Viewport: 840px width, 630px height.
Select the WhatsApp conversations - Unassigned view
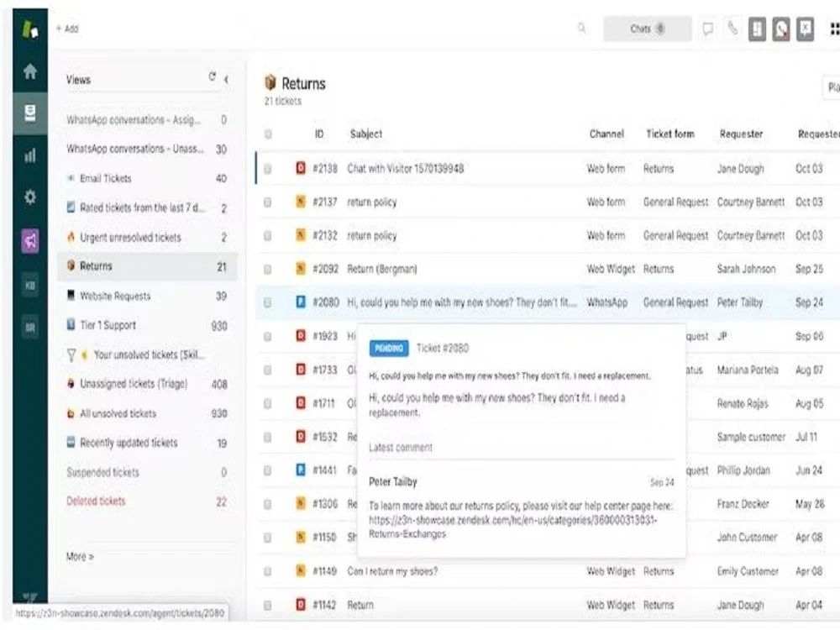click(146, 149)
